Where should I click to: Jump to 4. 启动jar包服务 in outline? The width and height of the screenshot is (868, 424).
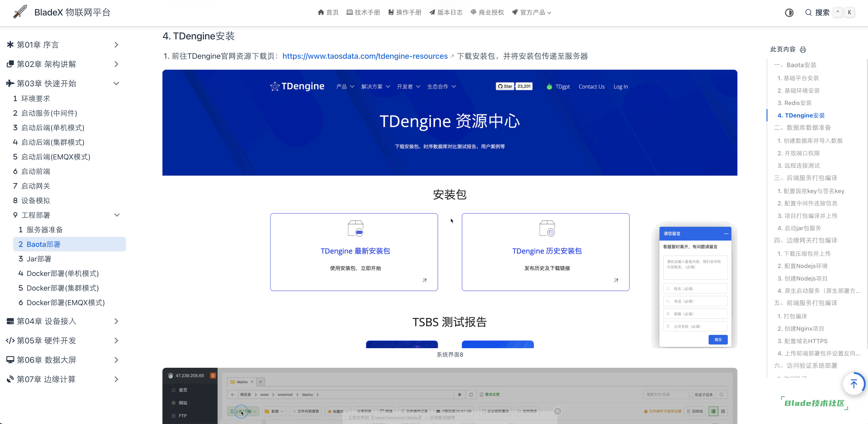pos(799,228)
